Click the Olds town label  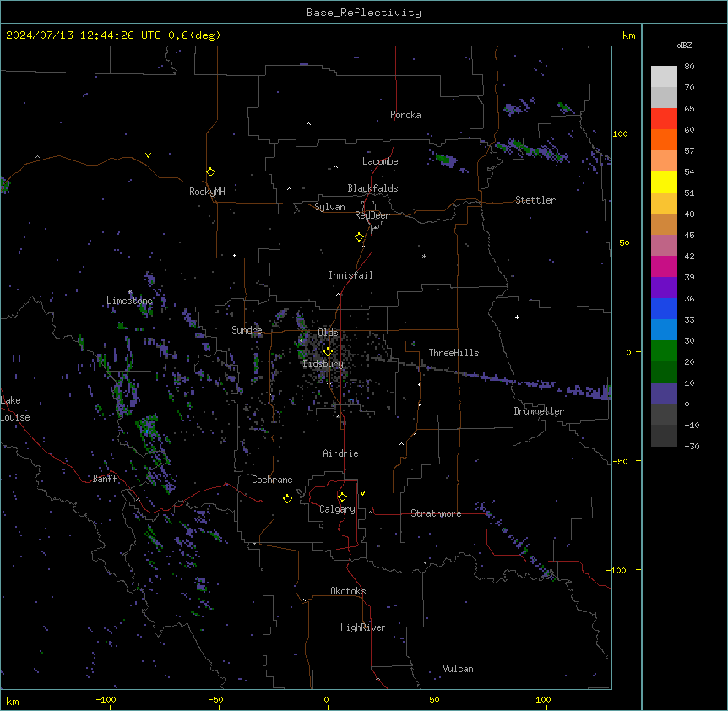[x=328, y=333]
